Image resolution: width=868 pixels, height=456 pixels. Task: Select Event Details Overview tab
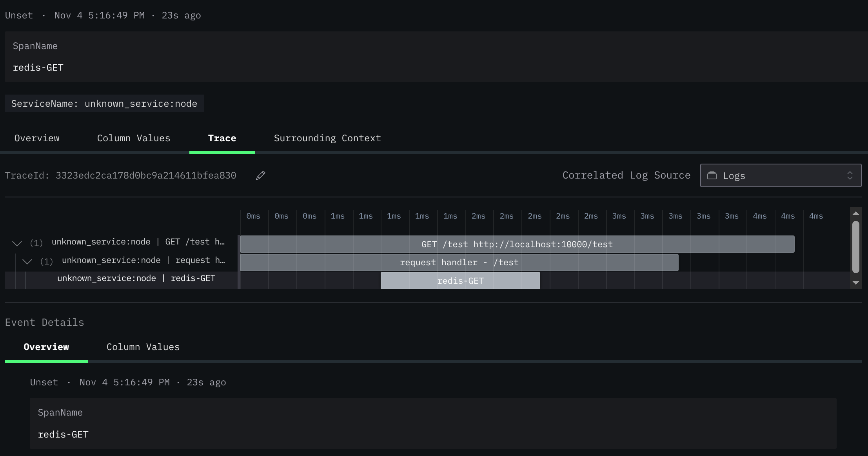[46, 347]
